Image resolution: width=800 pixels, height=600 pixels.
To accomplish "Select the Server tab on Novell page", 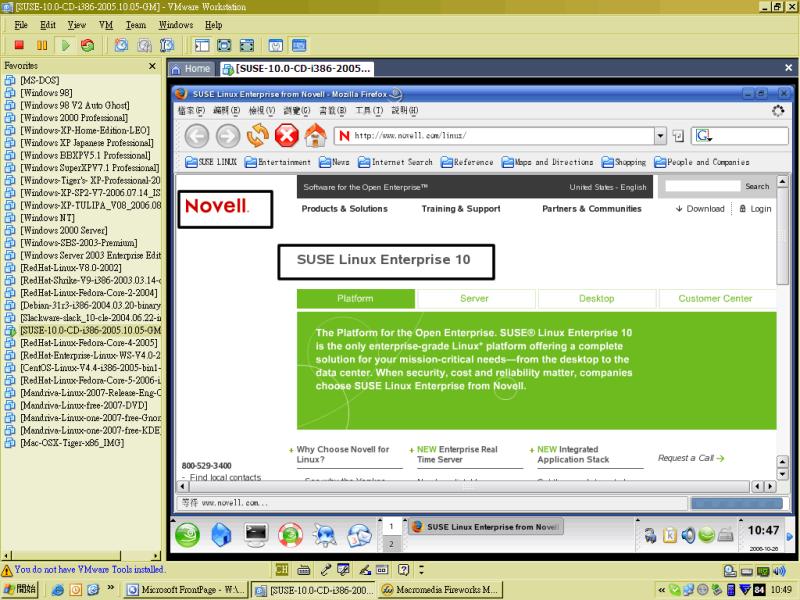I will click(474, 299).
